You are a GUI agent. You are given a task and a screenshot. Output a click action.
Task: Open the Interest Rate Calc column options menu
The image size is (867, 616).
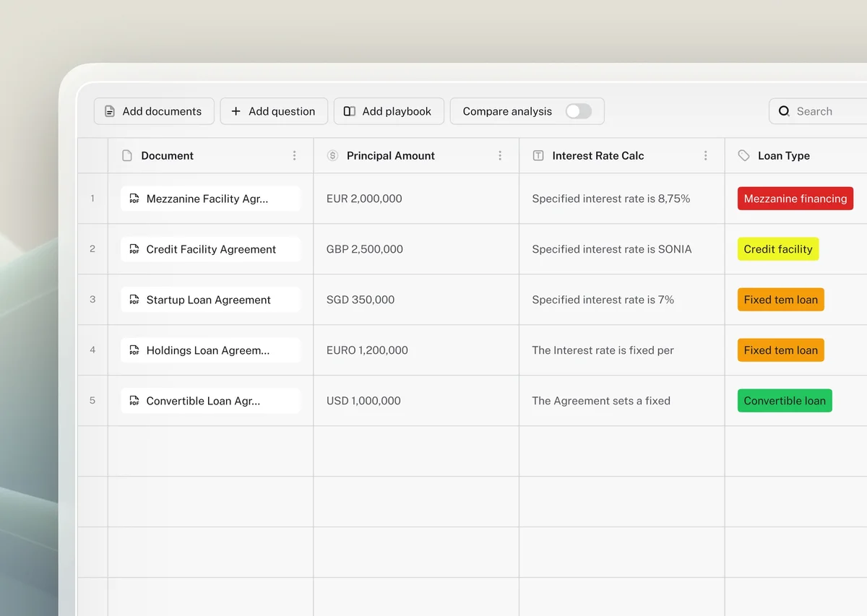point(706,155)
